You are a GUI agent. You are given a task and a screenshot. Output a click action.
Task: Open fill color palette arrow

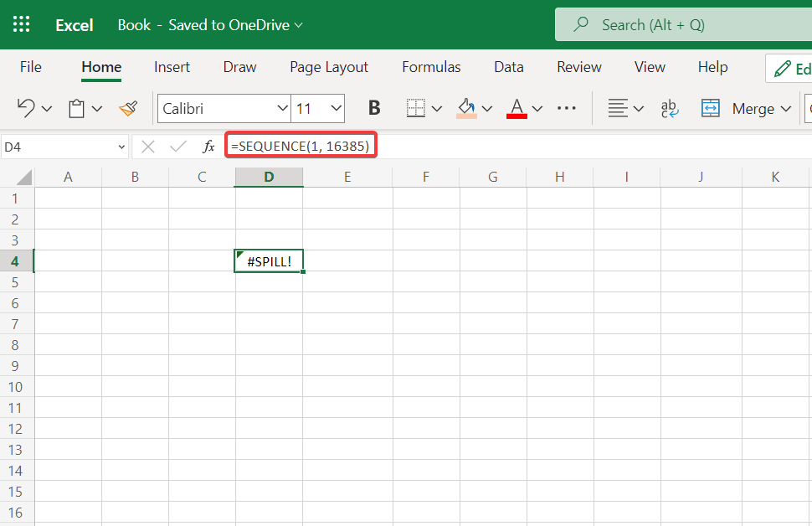tap(487, 109)
